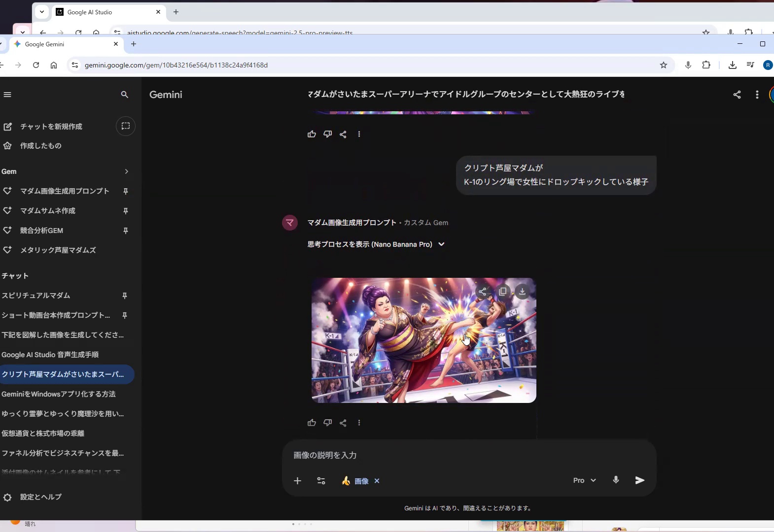This screenshot has width=774, height=532.
Task: Expand 思考プロセスを表示 (Nano Banana Pro)
Action: click(x=376, y=244)
